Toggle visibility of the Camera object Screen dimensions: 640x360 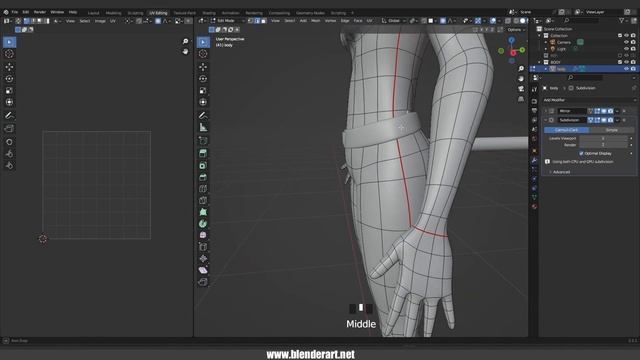pos(627,42)
